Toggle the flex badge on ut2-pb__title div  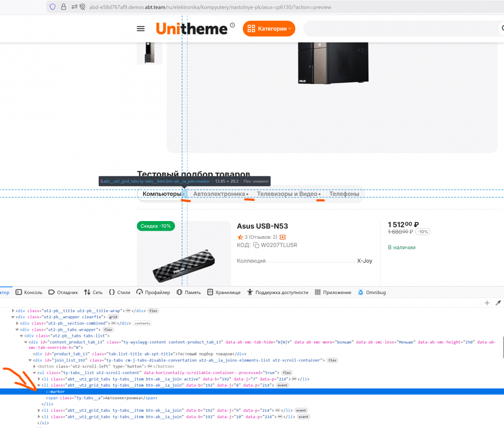pyautogui.click(x=153, y=311)
